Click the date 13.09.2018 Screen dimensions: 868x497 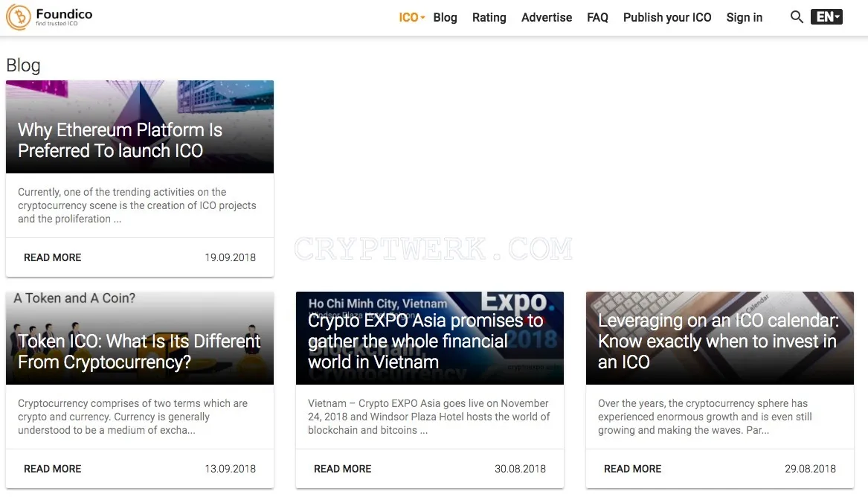(x=231, y=469)
